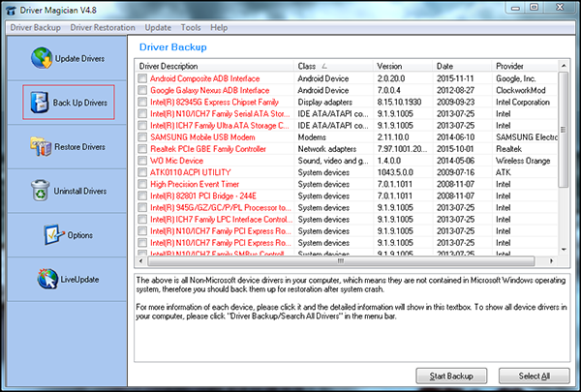Click the Update Drivers label
The image size is (581, 392).
(x=79, y=58)
